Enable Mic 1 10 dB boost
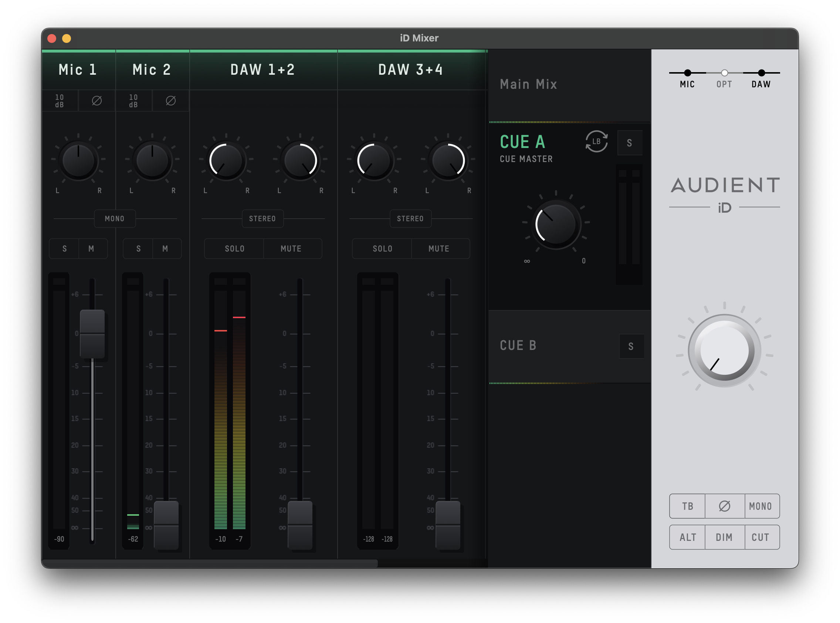Viewport: 840px width, 623px height. tap(60, 101)
